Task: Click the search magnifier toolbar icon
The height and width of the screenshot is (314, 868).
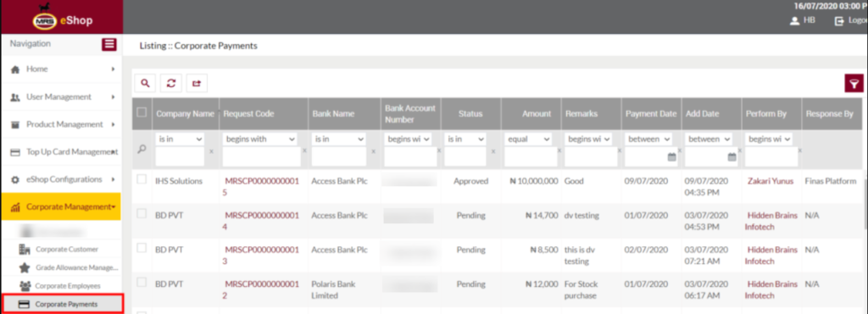Action: [x=145, y=83]
